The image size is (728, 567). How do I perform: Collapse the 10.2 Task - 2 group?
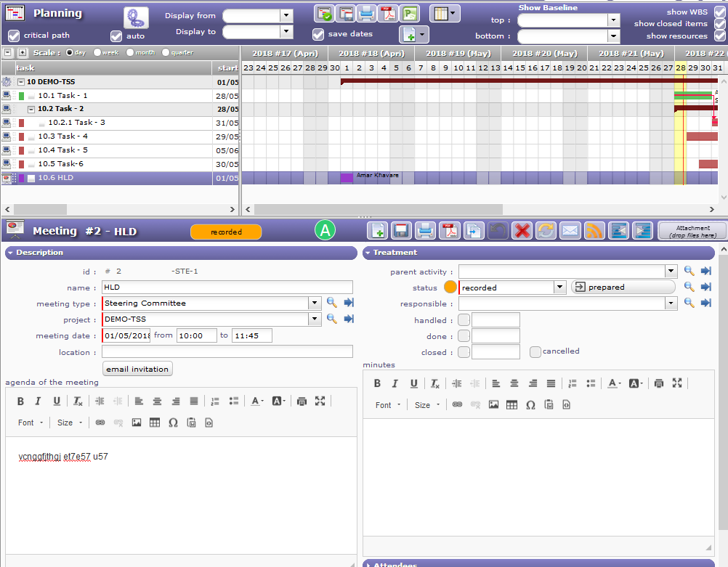point(31,109)
